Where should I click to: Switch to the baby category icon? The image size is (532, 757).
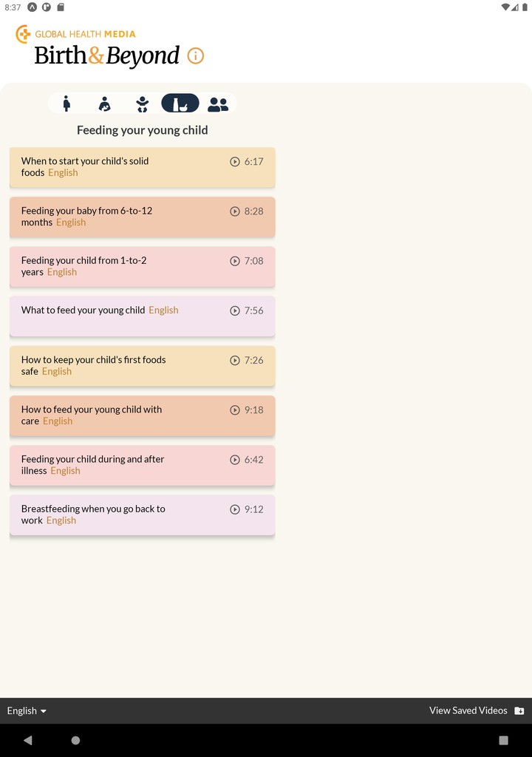[142, 103]
